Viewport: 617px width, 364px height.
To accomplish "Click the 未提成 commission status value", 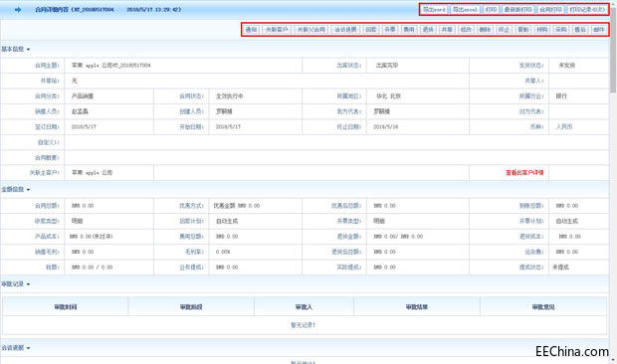I will 560,267.
